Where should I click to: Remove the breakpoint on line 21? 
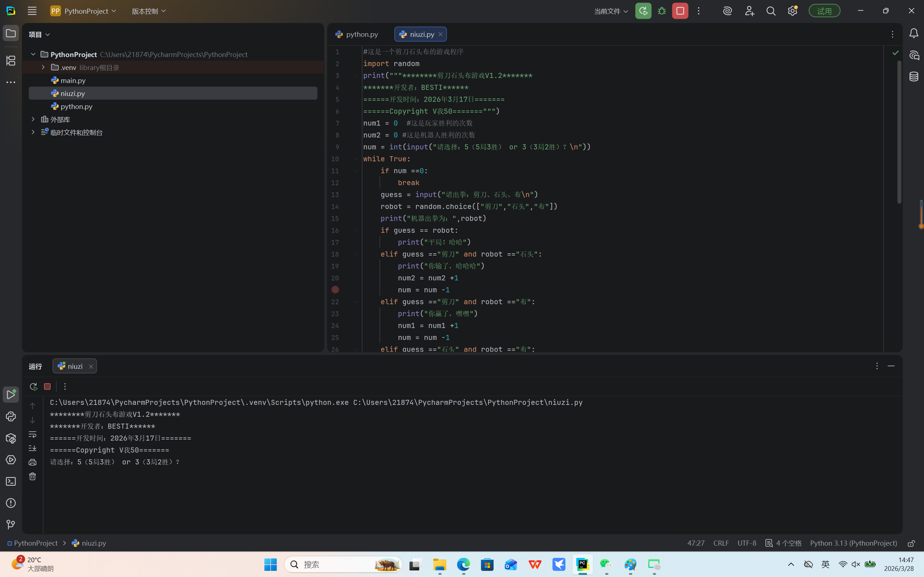click(335, 290)
